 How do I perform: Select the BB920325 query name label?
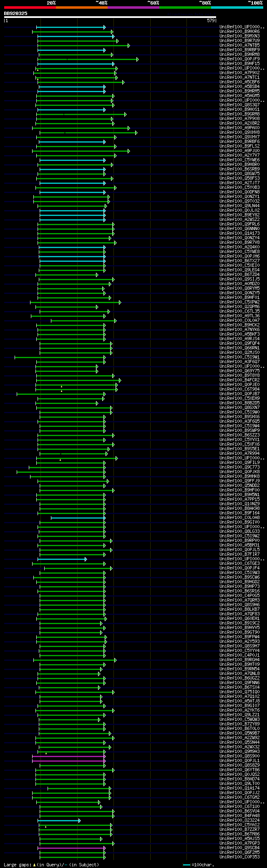(x=16, y=13)
